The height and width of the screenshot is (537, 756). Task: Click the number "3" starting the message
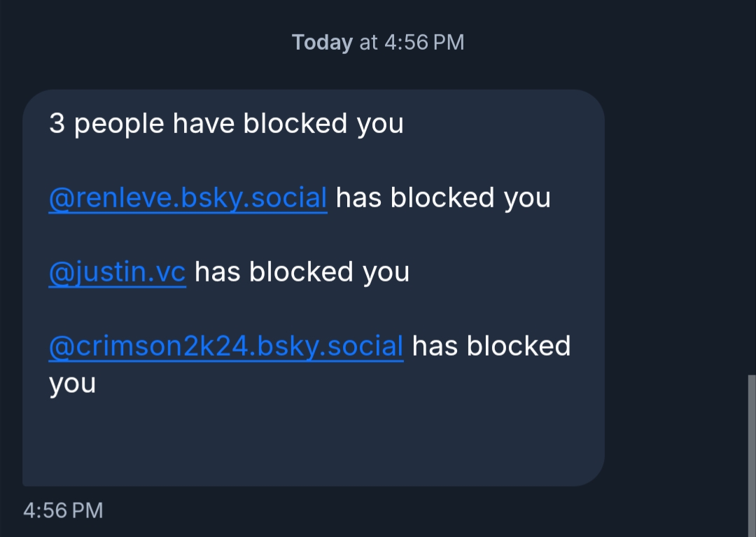coord(57,124)
